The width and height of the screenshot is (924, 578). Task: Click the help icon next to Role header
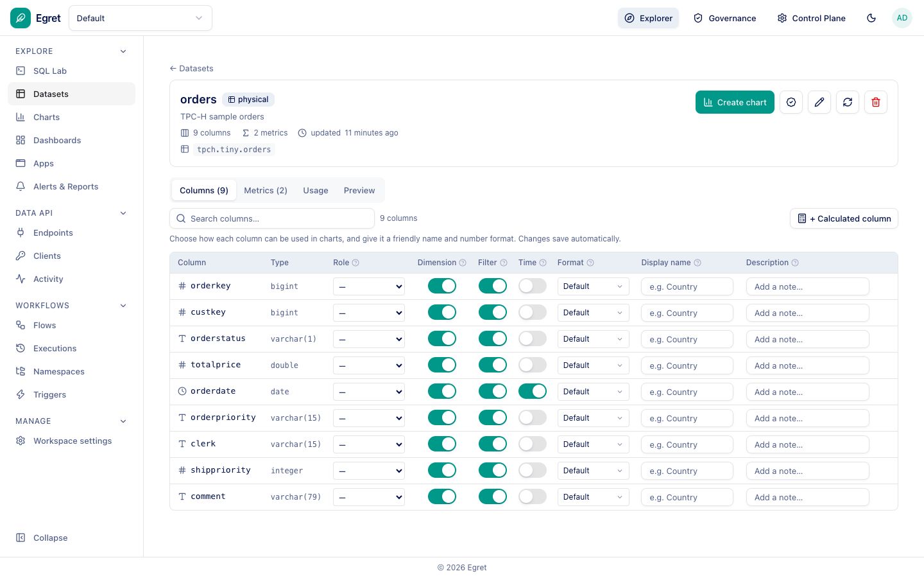pyautogui.click(x=355, y=263)
